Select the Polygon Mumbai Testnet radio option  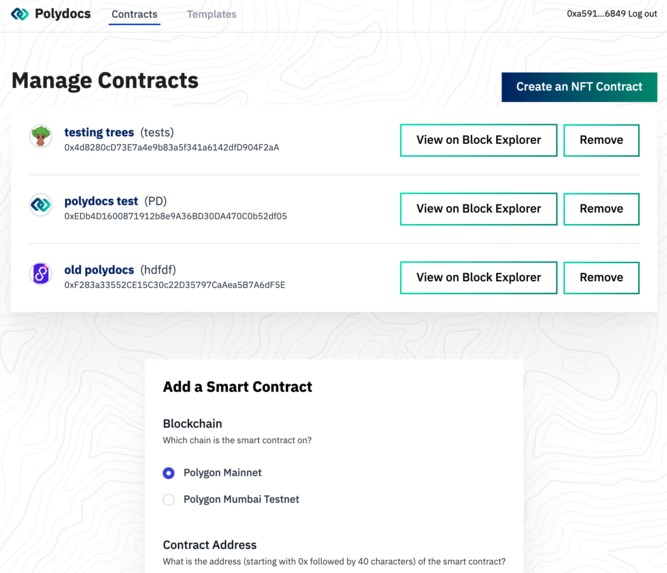pos(169,499)
